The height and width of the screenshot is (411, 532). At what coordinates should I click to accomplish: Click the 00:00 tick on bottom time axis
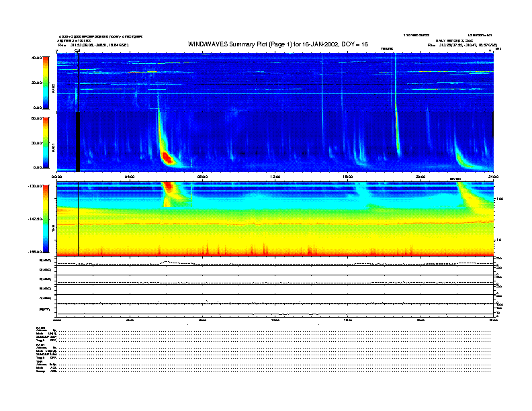pos(56,320)
